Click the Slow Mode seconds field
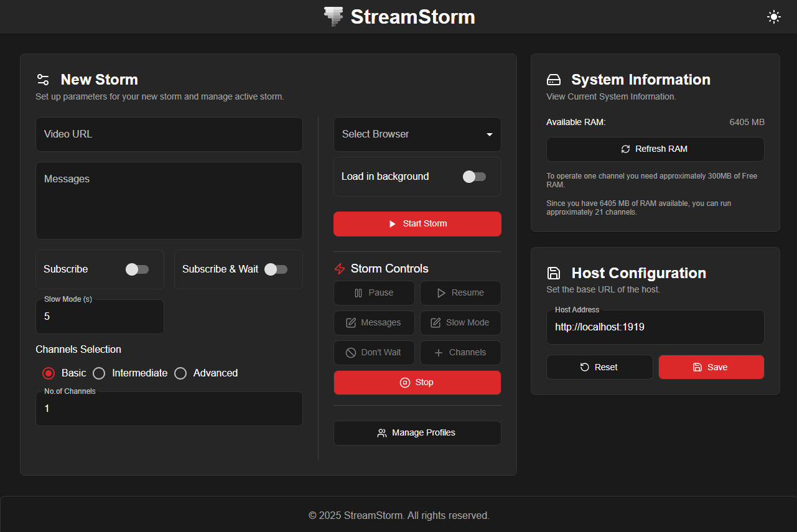Image resolution: width=797 pixels, height=532 pixels. pyautogui.click(x=100, y=317)
